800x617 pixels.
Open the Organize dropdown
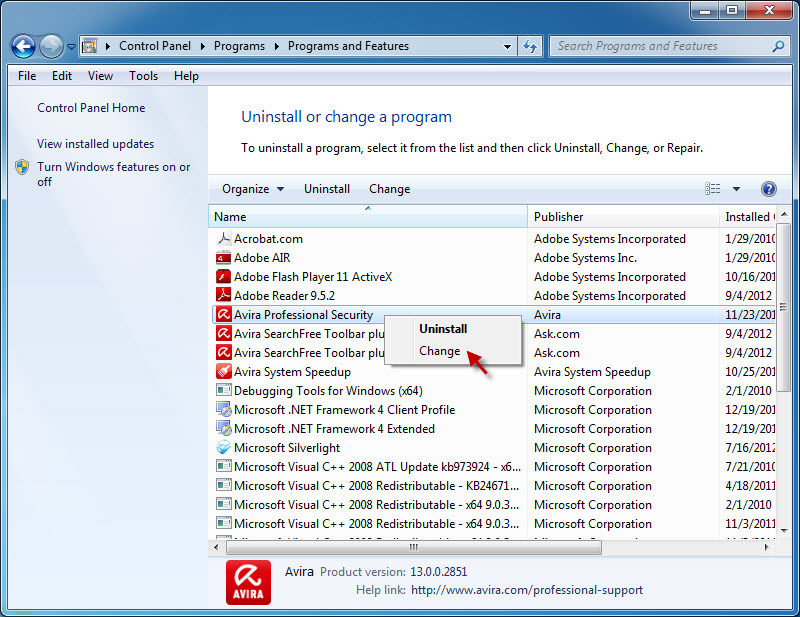click(253, 189)
